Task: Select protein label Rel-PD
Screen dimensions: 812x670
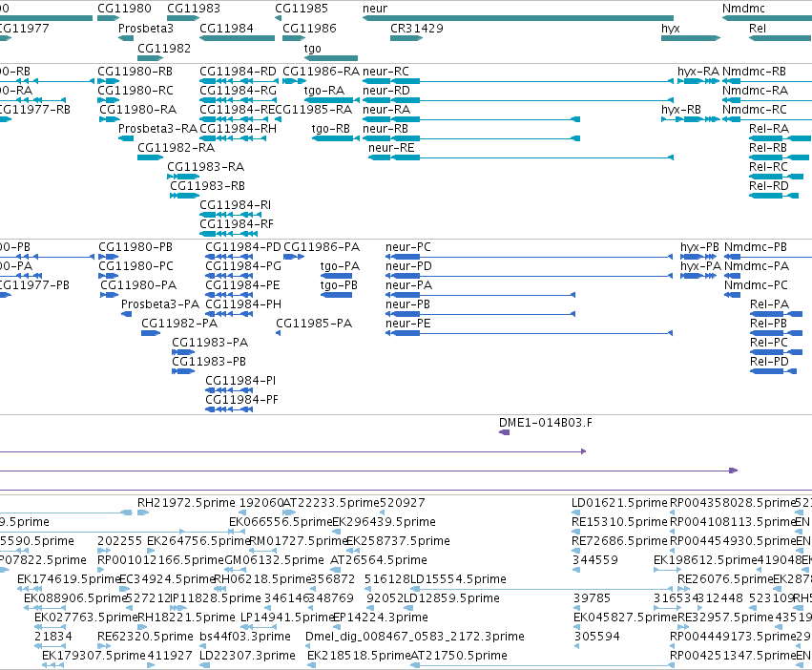Action: point(769,362)
